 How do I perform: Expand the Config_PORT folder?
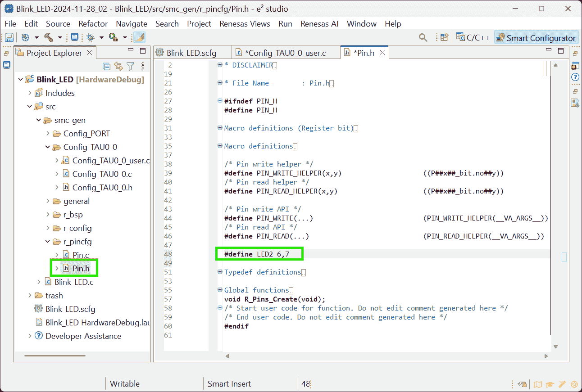(48, 134)
